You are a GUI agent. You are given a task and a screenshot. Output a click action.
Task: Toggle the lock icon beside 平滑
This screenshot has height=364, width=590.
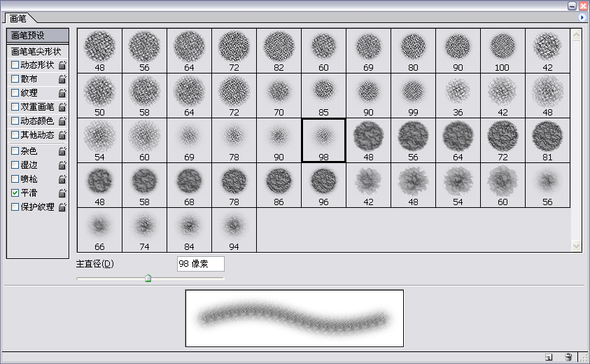(x=62, y=193)
